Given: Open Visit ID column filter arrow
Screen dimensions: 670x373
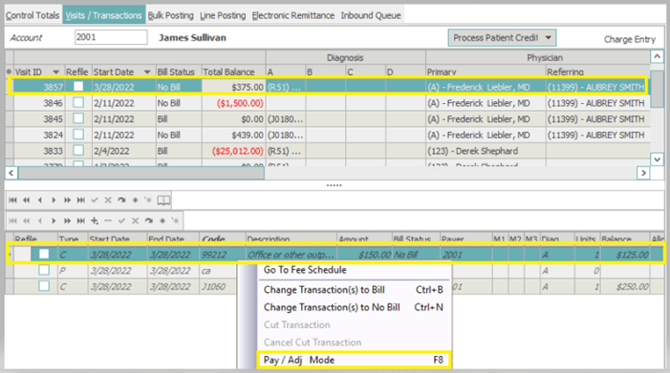Looking at the screenshot, I should [x=56, y=72].
